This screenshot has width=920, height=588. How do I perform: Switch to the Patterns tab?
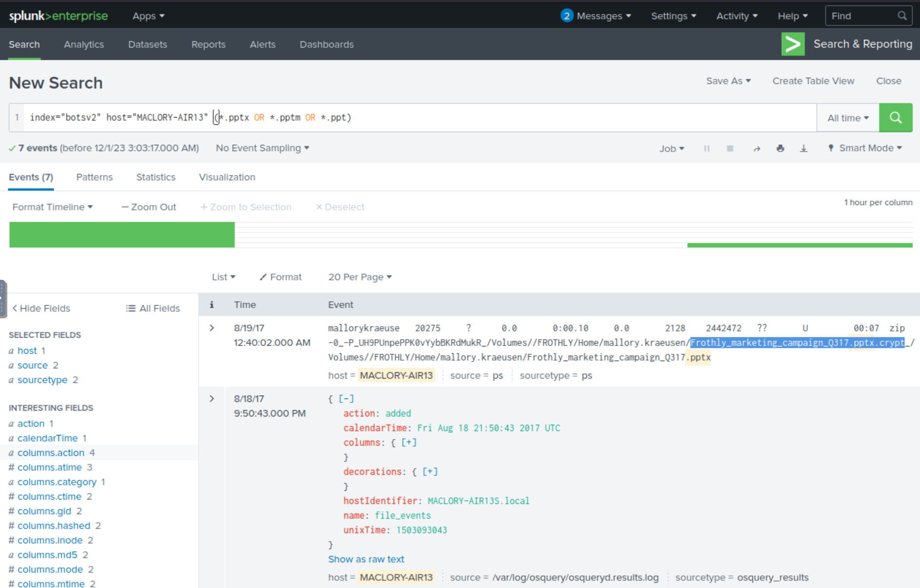(x=94, y=177)
